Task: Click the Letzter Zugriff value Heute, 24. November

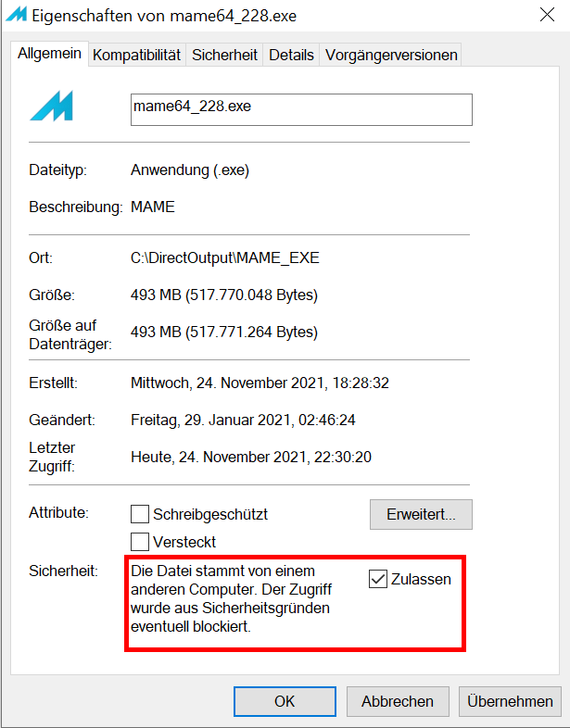Action: [x=251, y=458]
